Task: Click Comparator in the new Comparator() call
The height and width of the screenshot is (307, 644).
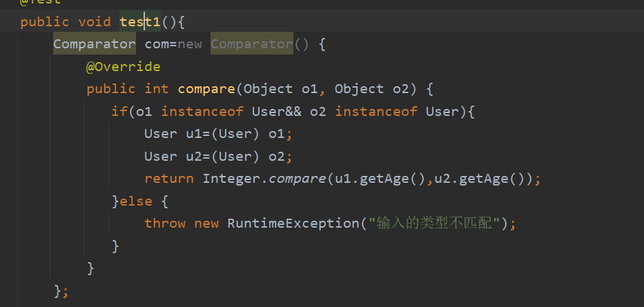Action: [x=252, y=44]
